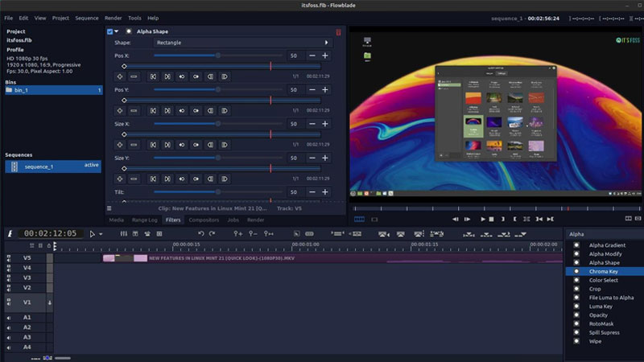
Task: Toggle mute on audio track A2
Action: (x=9, y=327)
